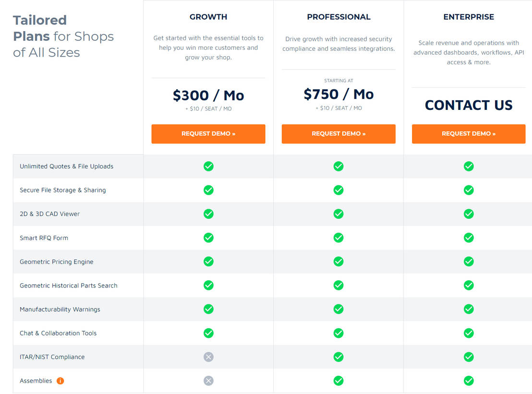The image size is (532, 394).
Task: Click the Geometric Historical Parts Search label
Action: tap(68, 285)
